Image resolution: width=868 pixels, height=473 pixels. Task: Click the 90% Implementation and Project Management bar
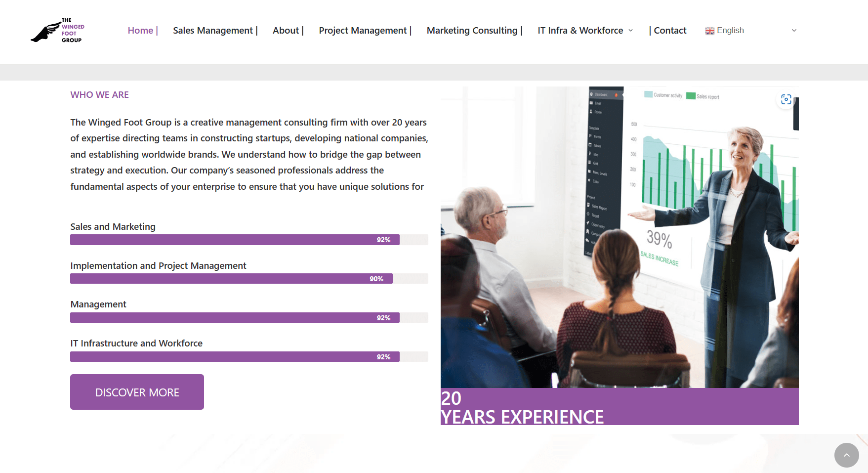tap(231, 279)
